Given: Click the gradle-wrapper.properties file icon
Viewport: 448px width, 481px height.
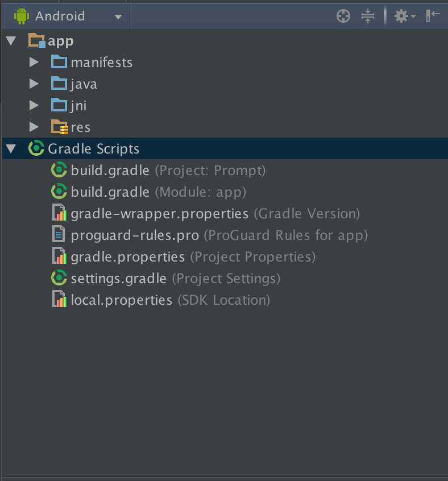Looking at the screenshot, I should pyautogui.click(x=59, y=213).
